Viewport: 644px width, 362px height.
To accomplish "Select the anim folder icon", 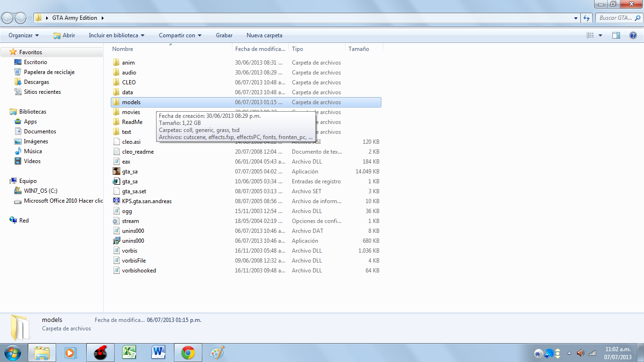I will 116,63.
